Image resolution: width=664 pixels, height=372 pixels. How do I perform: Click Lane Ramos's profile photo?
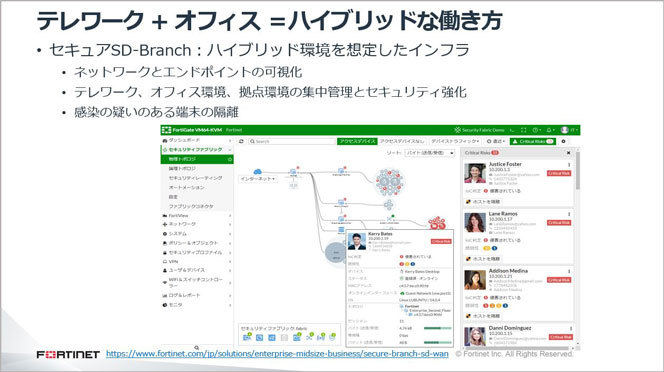point(475,223)
